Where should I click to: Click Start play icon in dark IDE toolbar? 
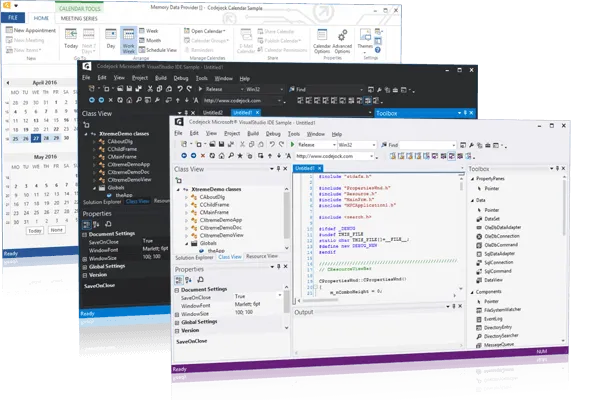click(x=200, y=89)
